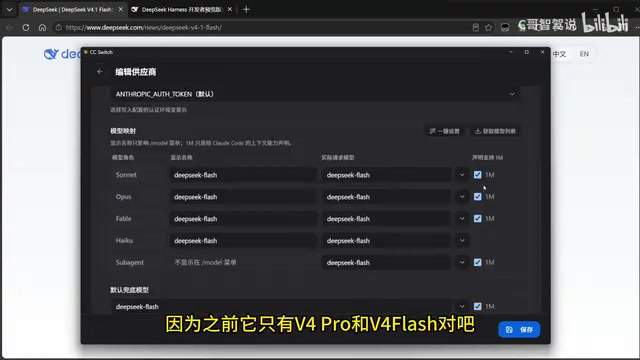Click the extension icon next to the star
Screen dimensions: 640x360
click(x=505, y=27)
